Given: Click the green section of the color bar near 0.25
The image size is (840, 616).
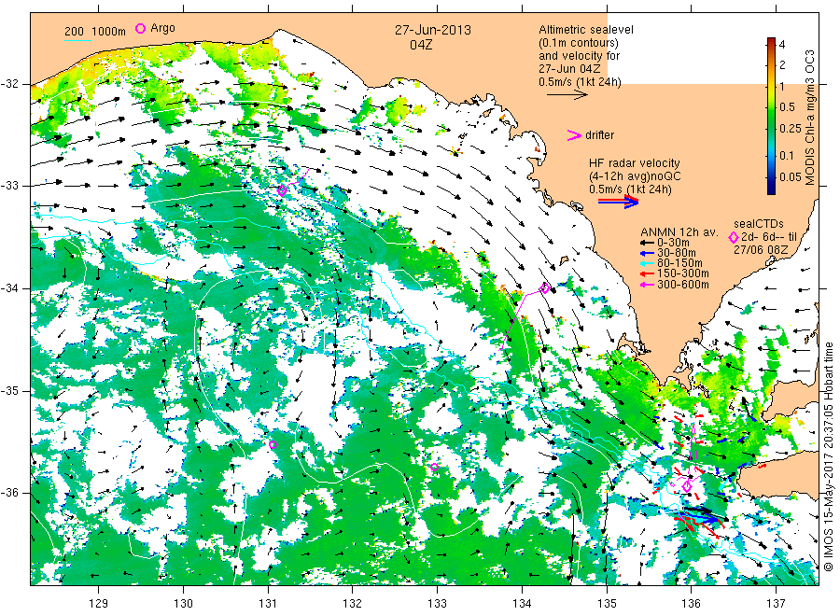Looking at the screenshot, I should [x=771, y=129].
